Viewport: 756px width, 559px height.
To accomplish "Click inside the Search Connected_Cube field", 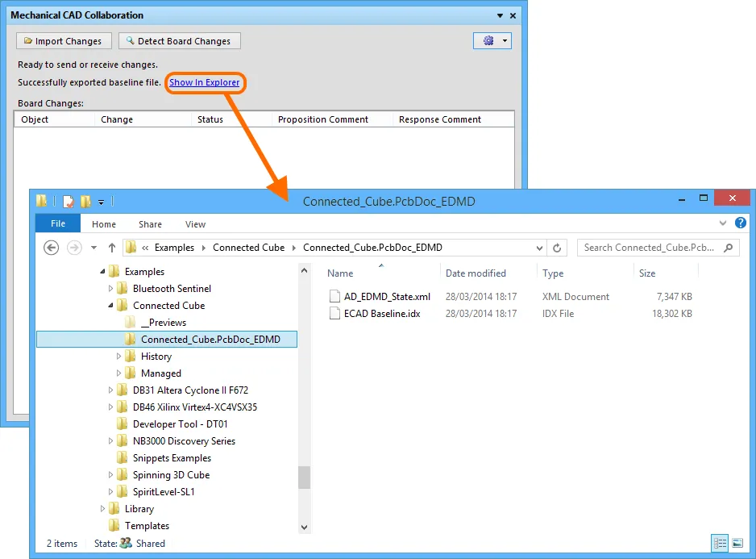I will [x=654, y=248].
